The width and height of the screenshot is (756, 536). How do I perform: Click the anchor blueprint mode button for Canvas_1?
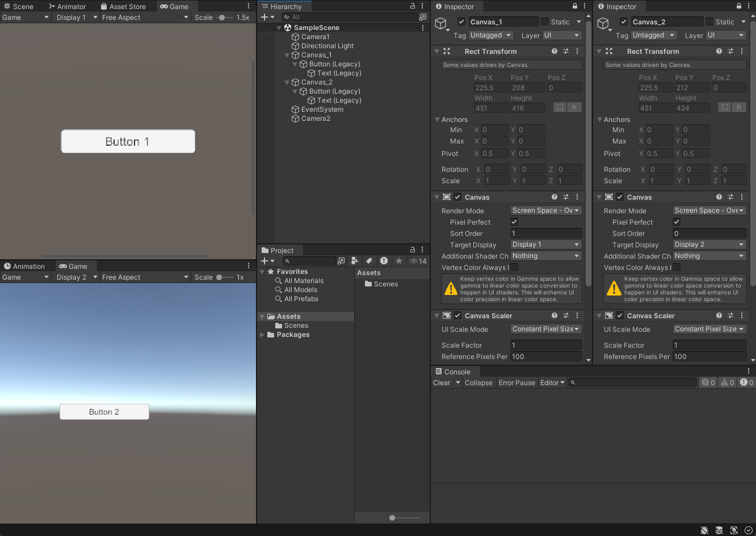(560, 107)
